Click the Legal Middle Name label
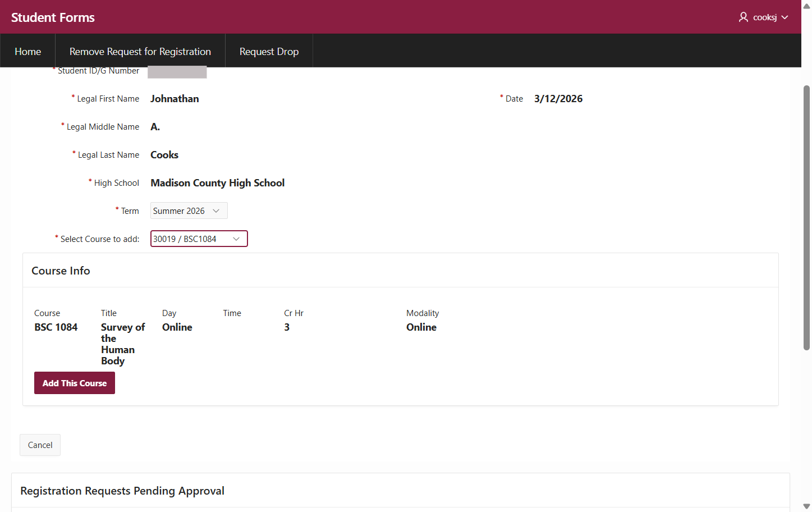The width and height of the screenshot is (812, 512). [x=103, y=127]
